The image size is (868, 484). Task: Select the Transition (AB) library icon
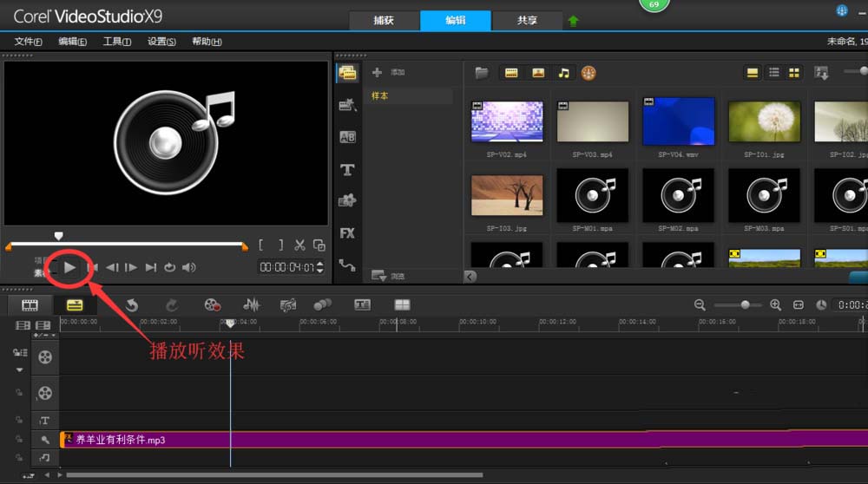tap(347, 137)
